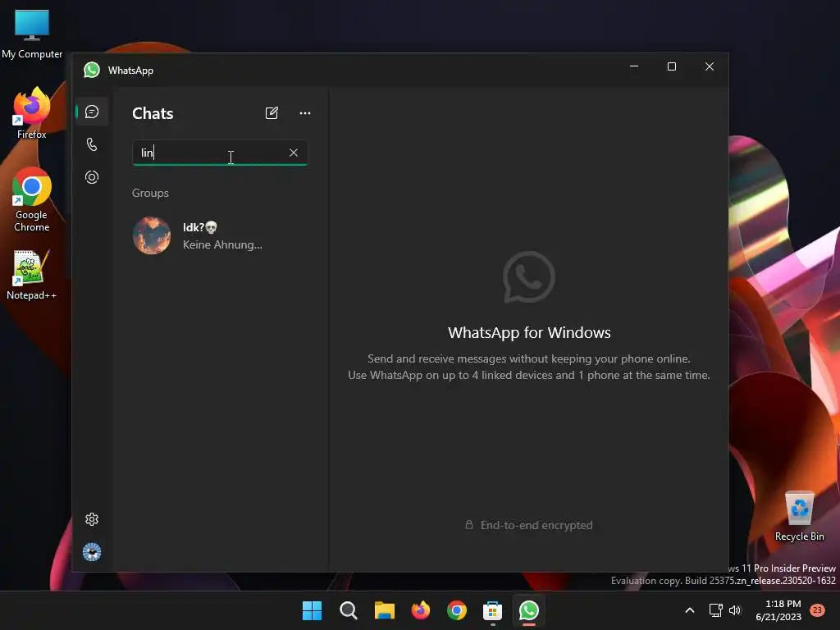
Task: Open the notification count badge
Action: coord(818,609)
